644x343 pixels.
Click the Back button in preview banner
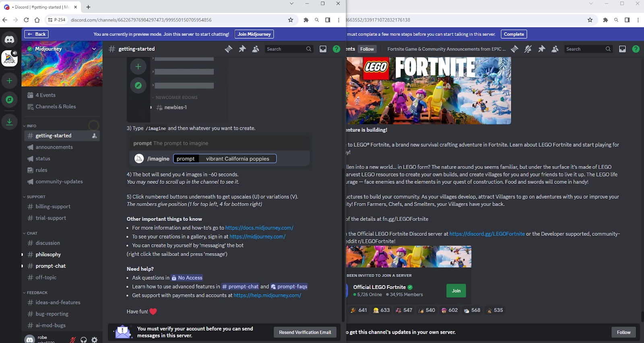[37, 34]
